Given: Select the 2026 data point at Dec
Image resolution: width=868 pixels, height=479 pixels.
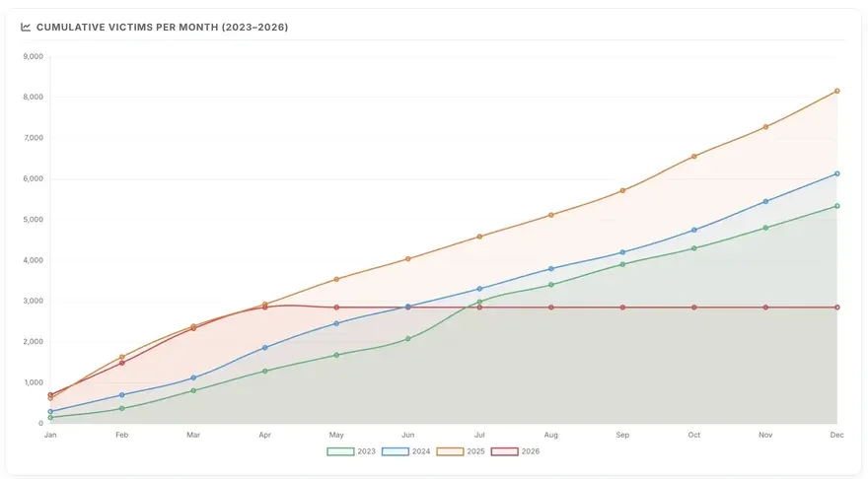Looking at the screenshot, I should click(837, 307).
